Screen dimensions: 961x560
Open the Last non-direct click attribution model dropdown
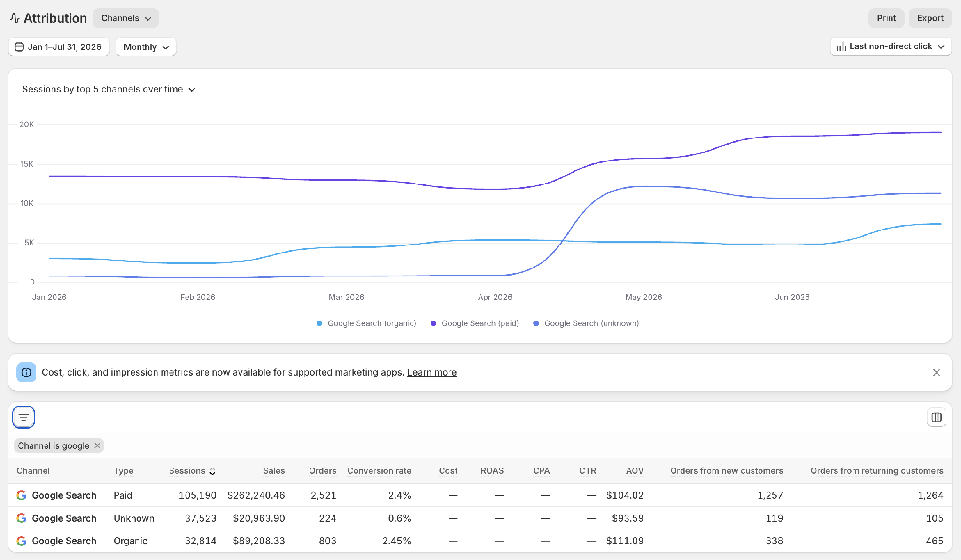pos(891,46)
